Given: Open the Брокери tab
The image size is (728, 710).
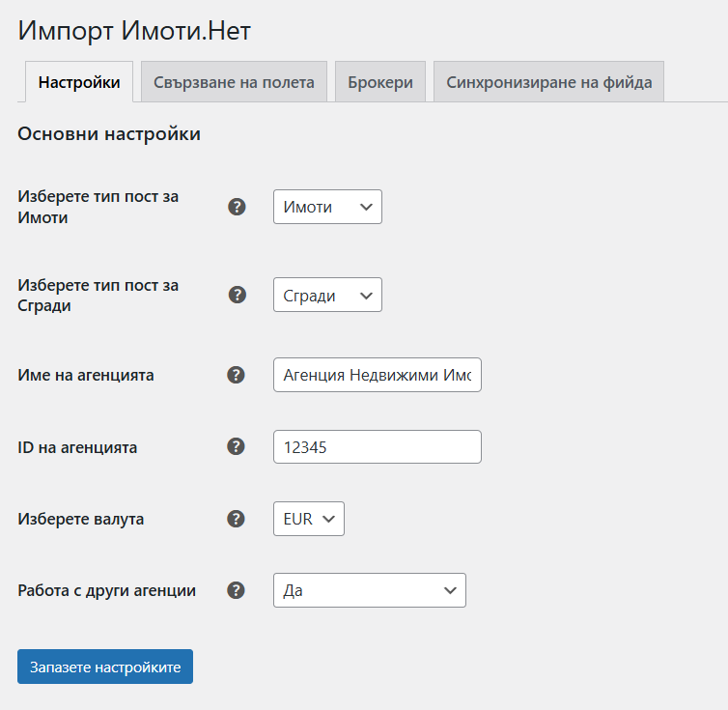Looking at the screenshot, I should coord(380,82).
